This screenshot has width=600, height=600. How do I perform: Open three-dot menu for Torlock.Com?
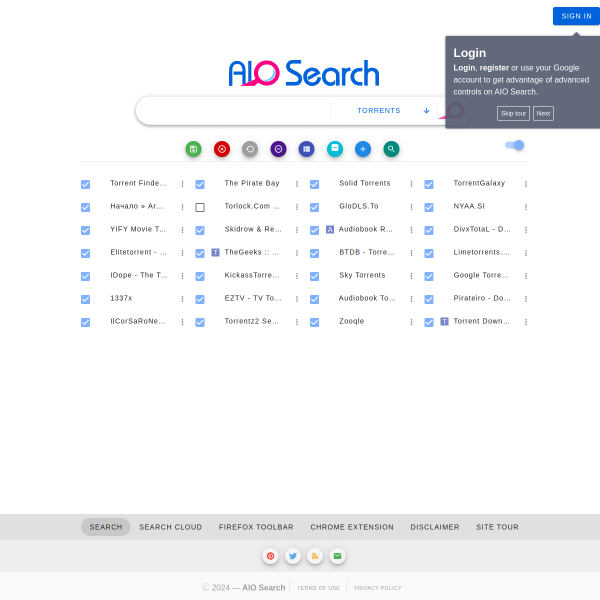tap(297, 207)
